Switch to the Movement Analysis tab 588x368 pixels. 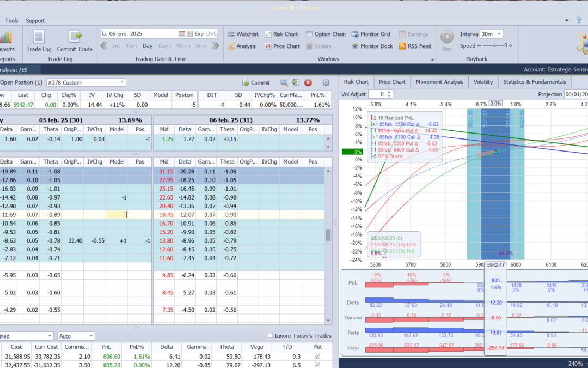point(439,82)
